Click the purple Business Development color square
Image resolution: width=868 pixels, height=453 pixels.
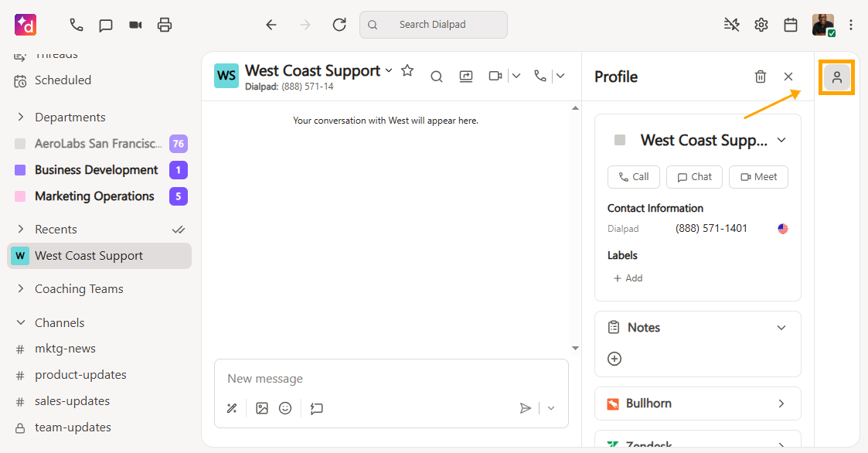coord(20,170)
